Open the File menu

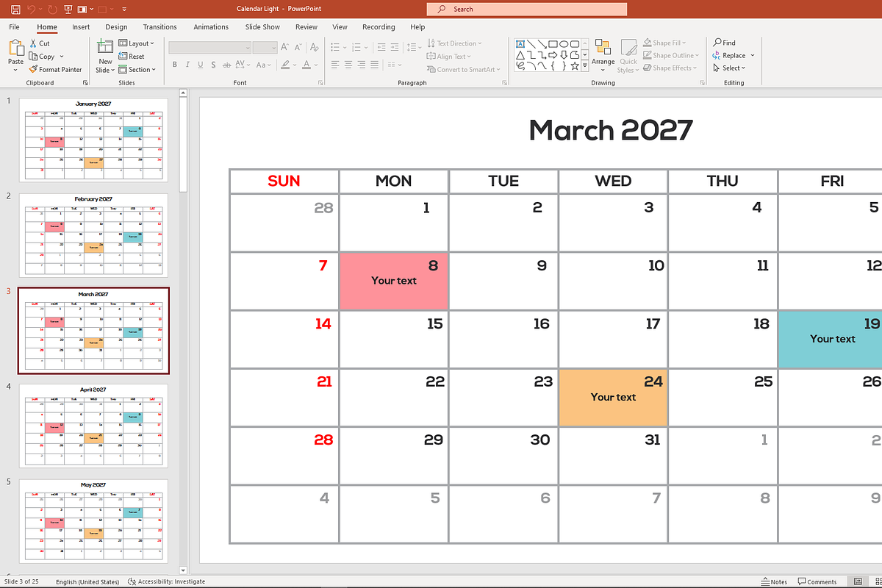[14, 27]
